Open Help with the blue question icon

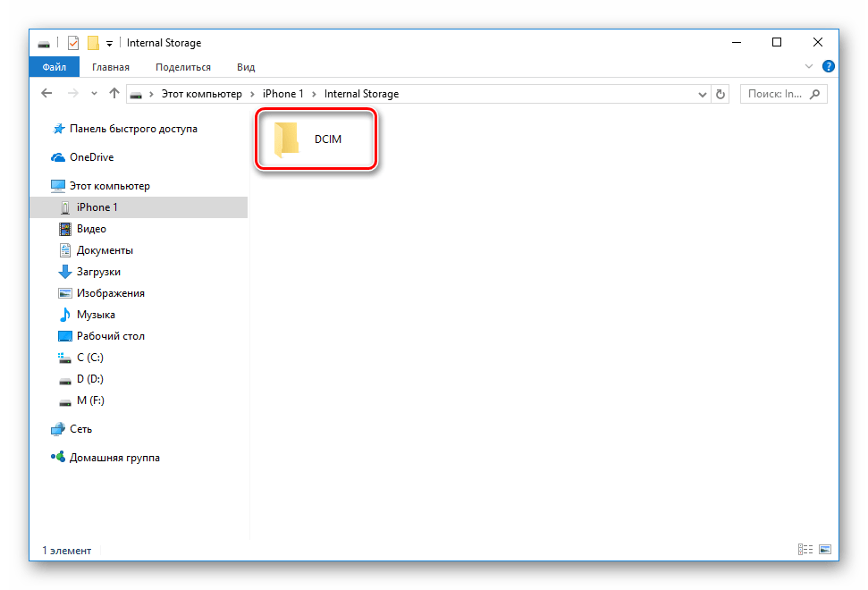pyautogui.click(x=829, y=67)
